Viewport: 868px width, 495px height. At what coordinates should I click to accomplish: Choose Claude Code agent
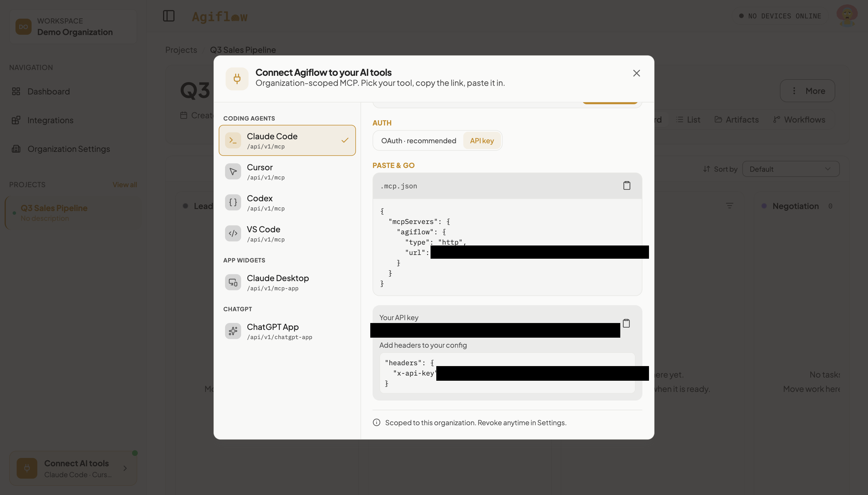point(287,140)
